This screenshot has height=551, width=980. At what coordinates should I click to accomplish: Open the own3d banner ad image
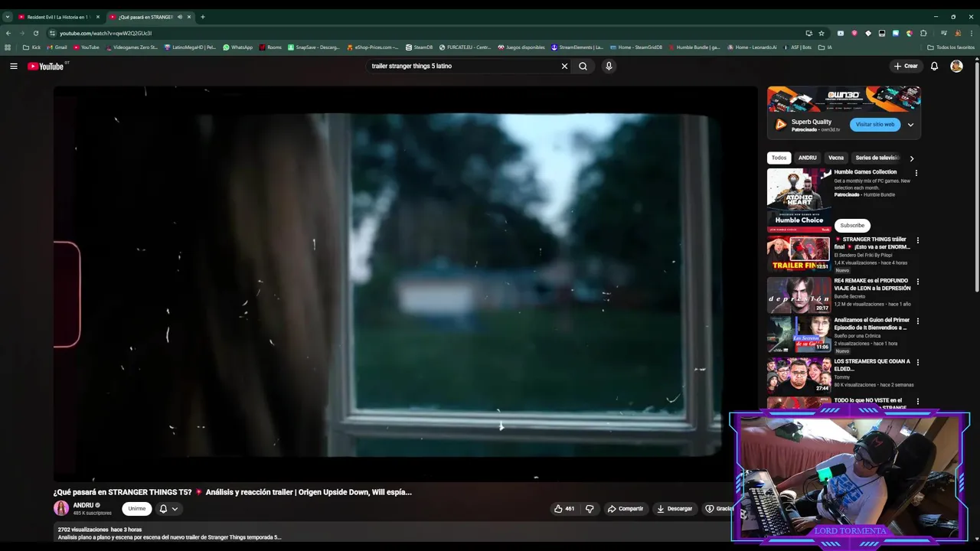pos(844,99)
